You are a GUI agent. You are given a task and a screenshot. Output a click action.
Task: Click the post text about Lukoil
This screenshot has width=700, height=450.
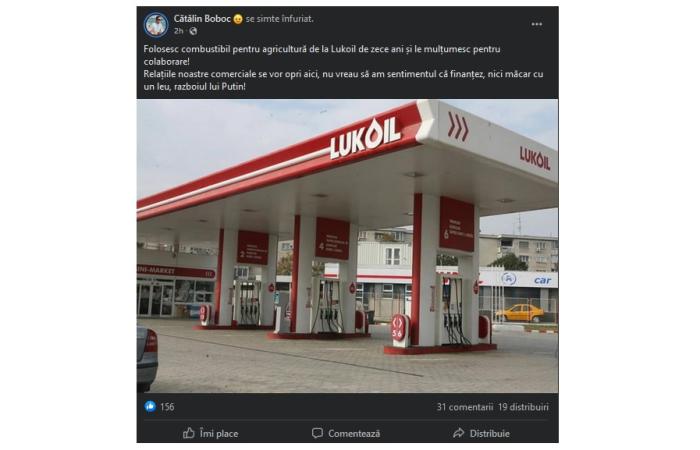[x=343, y=68]
